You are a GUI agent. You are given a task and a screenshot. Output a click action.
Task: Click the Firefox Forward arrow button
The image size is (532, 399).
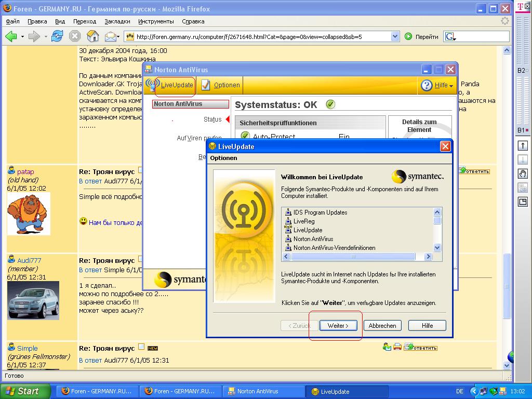pos(34,36)
